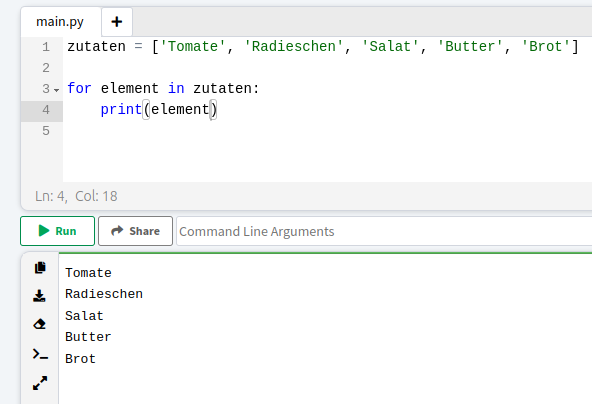Screen dimensions: 592x404
Task: Click the share arrow icon
Action: pos(117,231)
